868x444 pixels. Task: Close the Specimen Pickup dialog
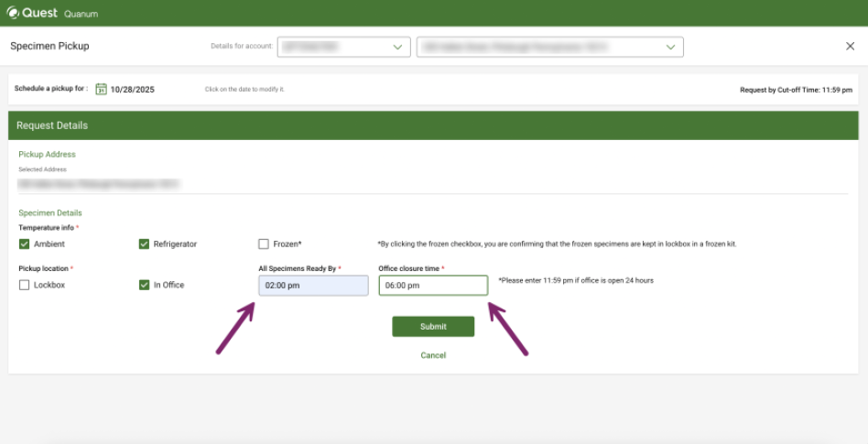click(x=850, y=46)
